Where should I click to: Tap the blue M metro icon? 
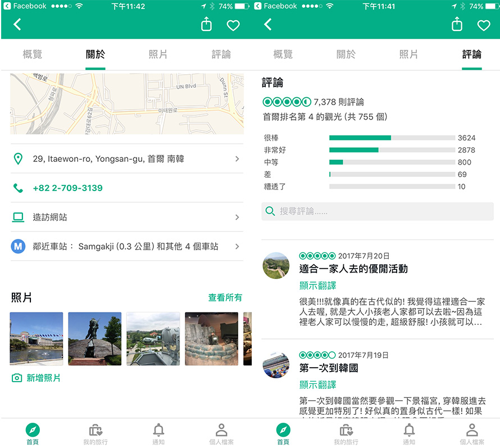(18, 246)
